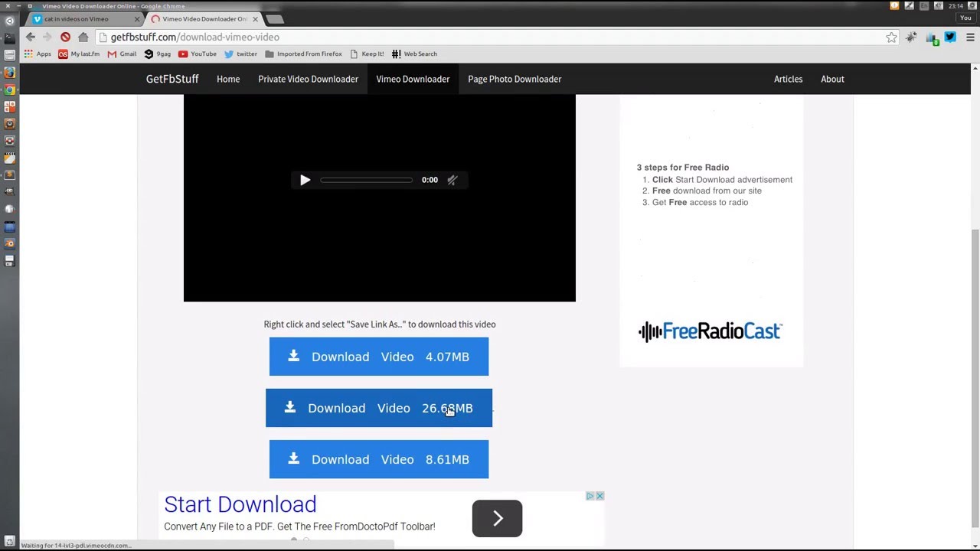Expand the Imported From Firefox bookmark folder
Screen dimensions: 980x551
(x=303, y=54)
